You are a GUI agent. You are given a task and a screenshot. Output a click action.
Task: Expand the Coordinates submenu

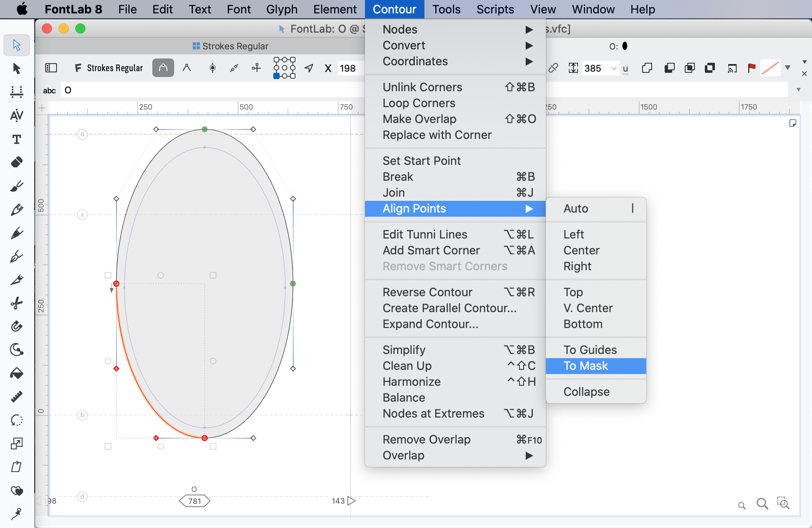pos(455,61)
